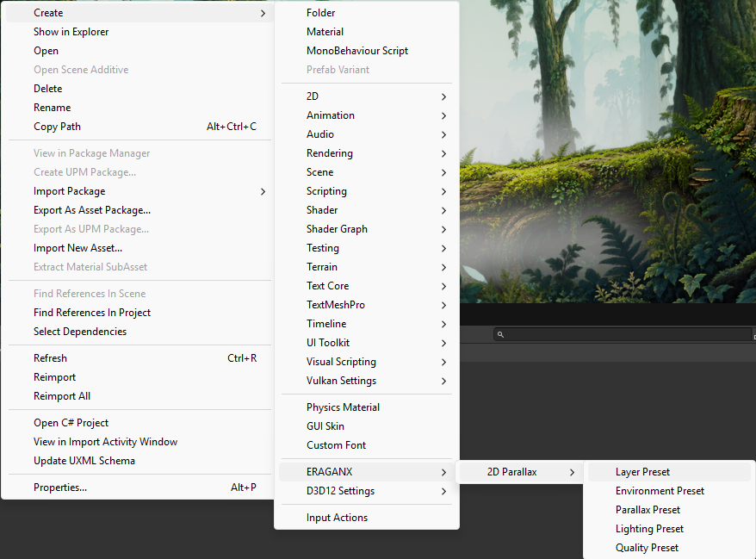The image size is (756, 559).
Task: Create a Layer Preset
Action: 669,472
